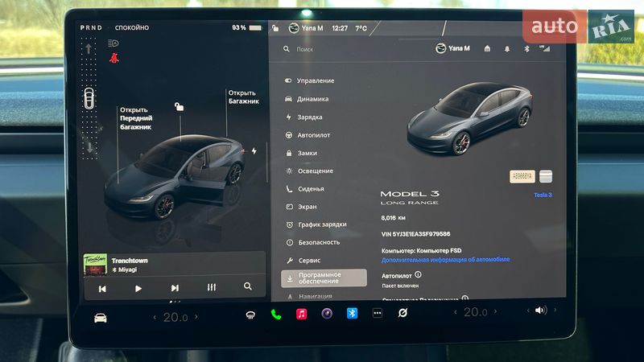
Task: Open the Зарядка settings section
Action: tap(304, 117)
